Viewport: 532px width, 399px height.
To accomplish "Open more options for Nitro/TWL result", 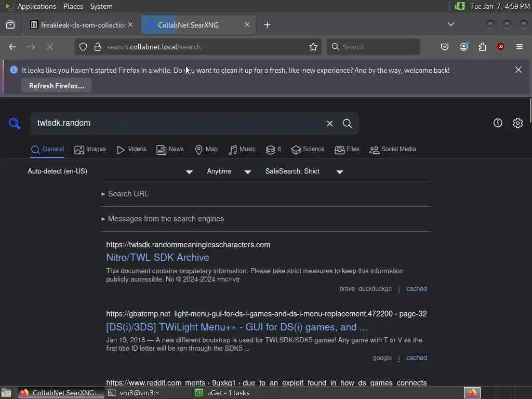I will [399, 289].
